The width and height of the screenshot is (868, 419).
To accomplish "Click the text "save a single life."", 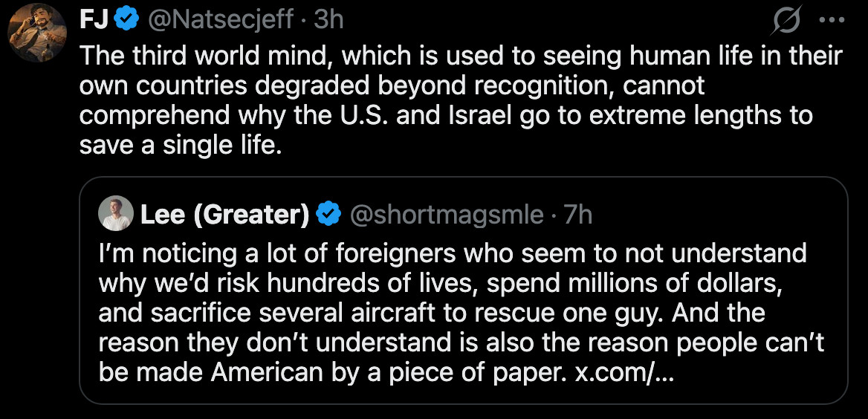I will [x=181, y=146].
